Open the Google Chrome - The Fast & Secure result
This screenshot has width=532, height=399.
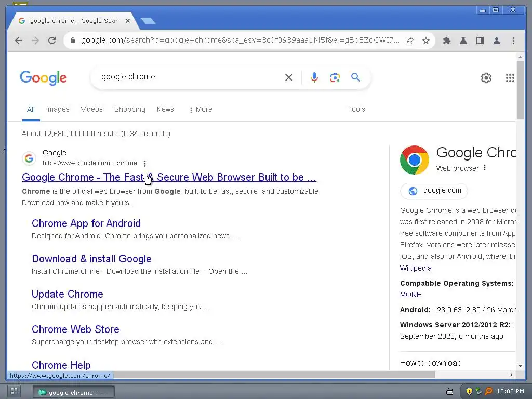click(169, 177)
